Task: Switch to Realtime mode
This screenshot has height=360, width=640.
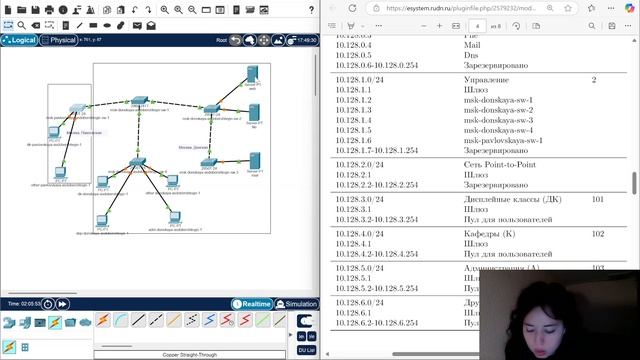Action: click(252, 304)
